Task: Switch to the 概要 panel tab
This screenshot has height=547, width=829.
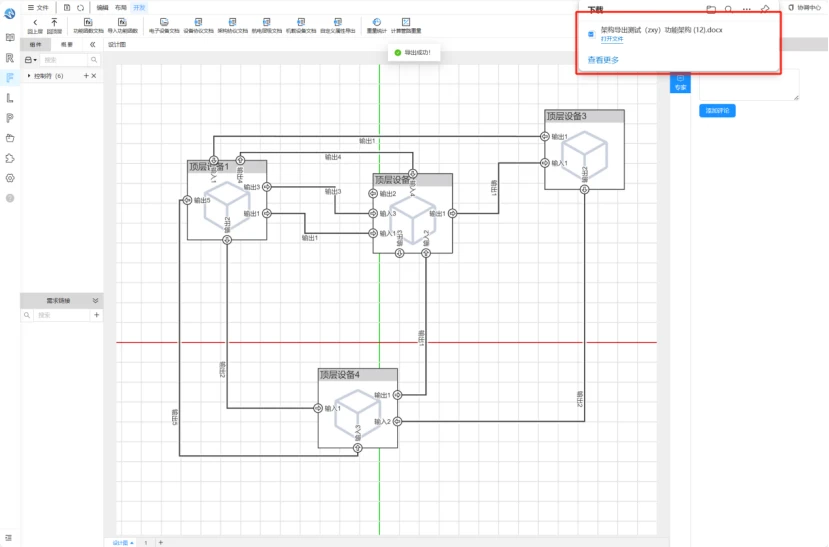Action: [67, 44]
